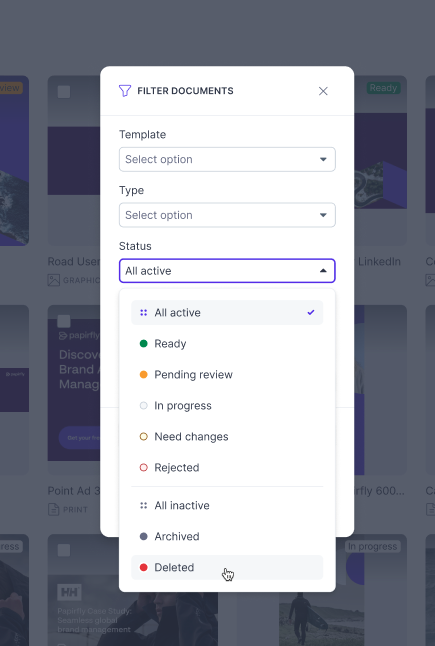Image resolution: width=435 pixels, height=646 pixels.
Task: Collapse the Status dropdown arrow
Action: pyautogui.click(x=323, y=271)
